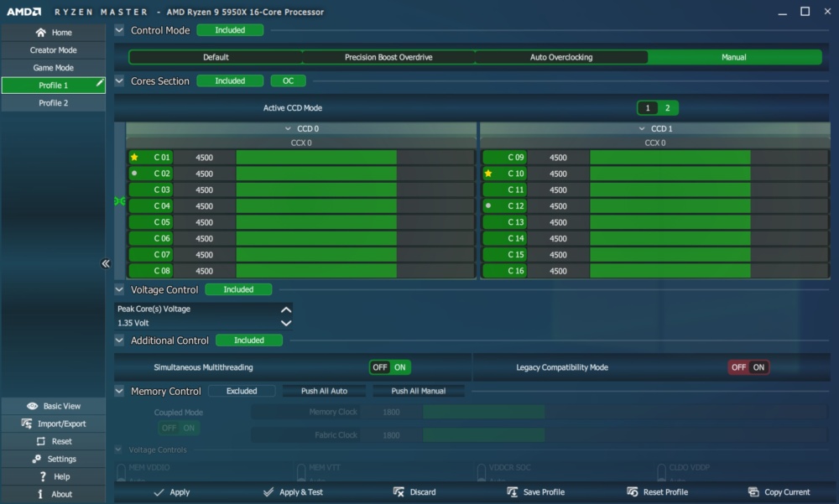Toggle Control Mode Included button
Viewport: 839px width, 504px height.
[x=230, y=30]
